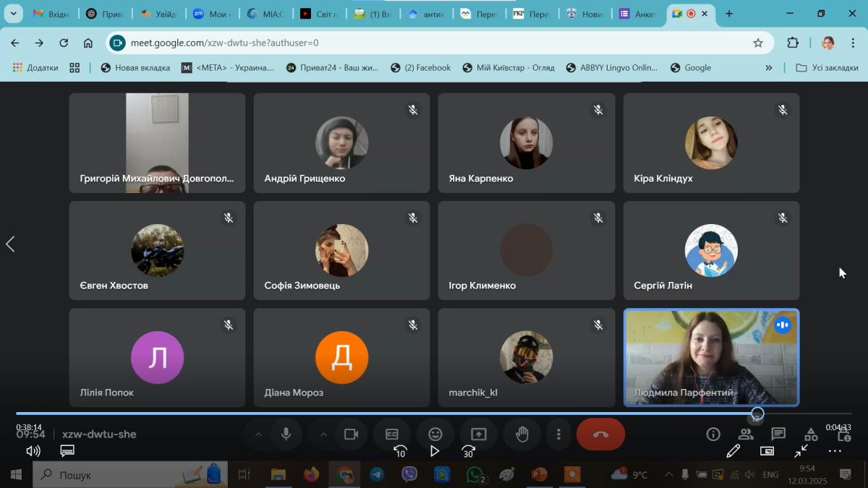This screenshot has height=488, width=868.
Task: Open the in-call chat panel
Action: click(x=778, y=434)
